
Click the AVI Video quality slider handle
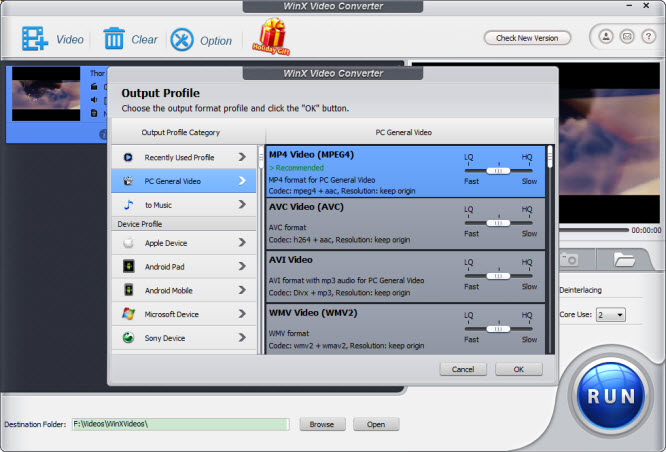pos(498,276)
